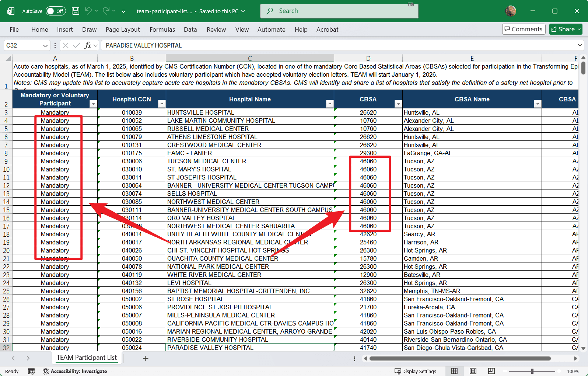This screenshot has height=376, width=588.
Task: Click cell with CCN 050024
Action: click(132, 348)
